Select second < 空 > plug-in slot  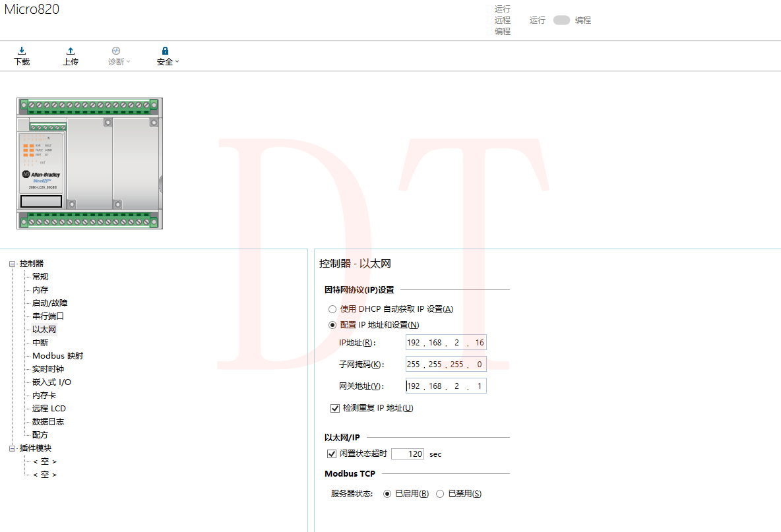point(45,475)
